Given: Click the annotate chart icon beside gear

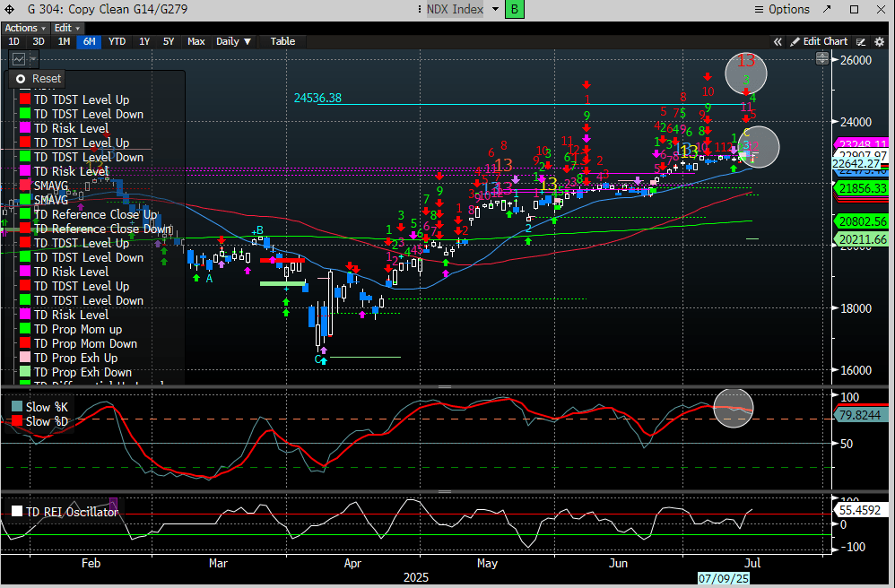Looking at the screenshot, I should [862, 41].
